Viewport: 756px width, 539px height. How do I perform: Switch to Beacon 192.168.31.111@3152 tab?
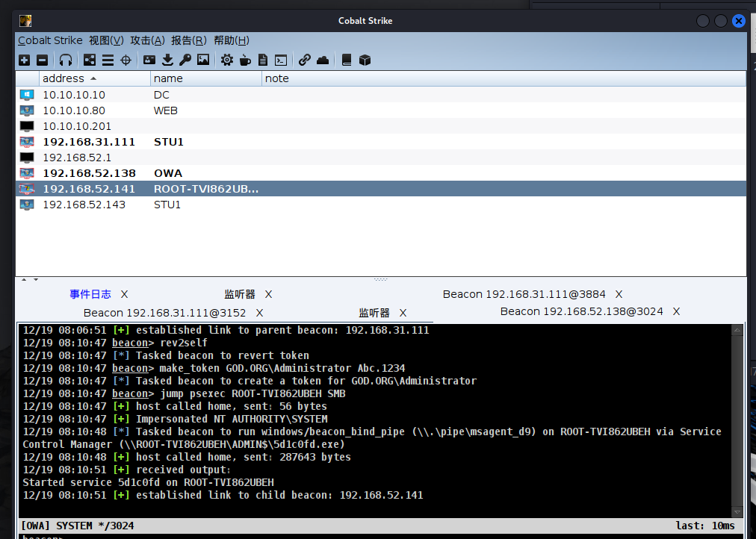click(164, 313)
